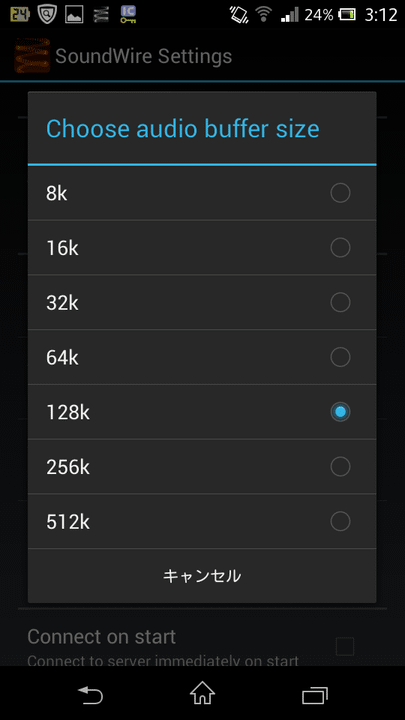
Task: Pick the 256k list entry
Action: coord(202,467)
